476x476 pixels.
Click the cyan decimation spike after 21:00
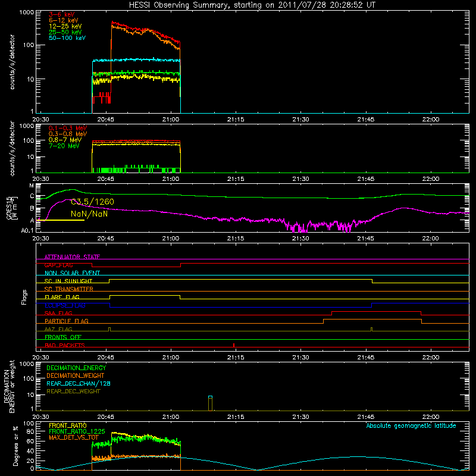(x=210, y=397)
